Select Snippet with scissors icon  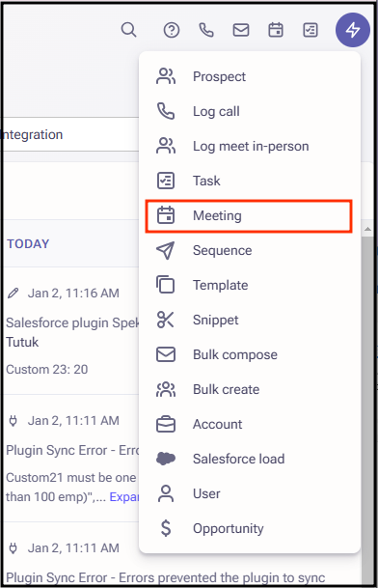(x=249, y=320)
